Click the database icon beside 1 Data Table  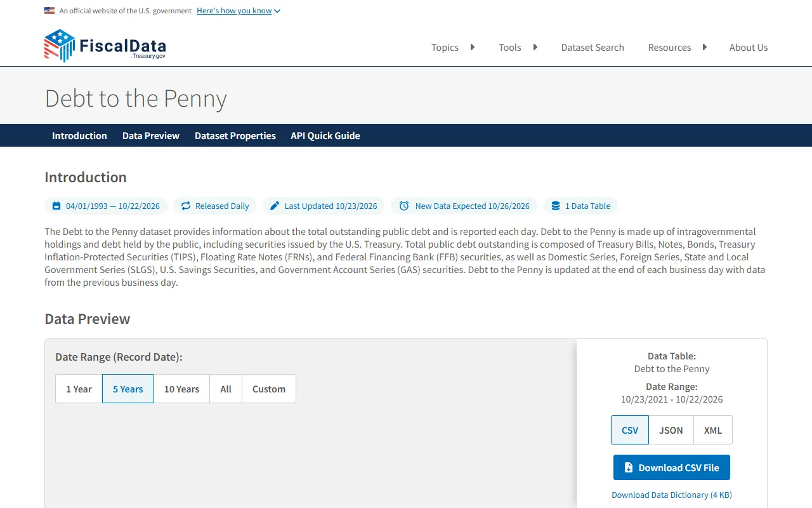pos(556,206)
